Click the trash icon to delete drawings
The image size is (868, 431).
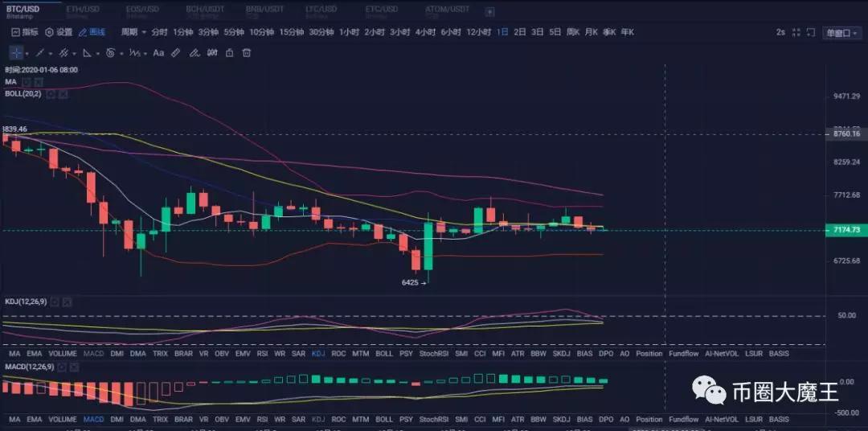pyautogui.click(x=247, y=53)
